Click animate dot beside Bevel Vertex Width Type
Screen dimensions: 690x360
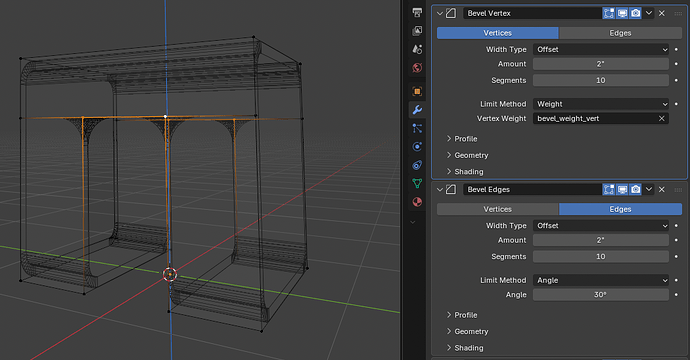pos(676,49)
